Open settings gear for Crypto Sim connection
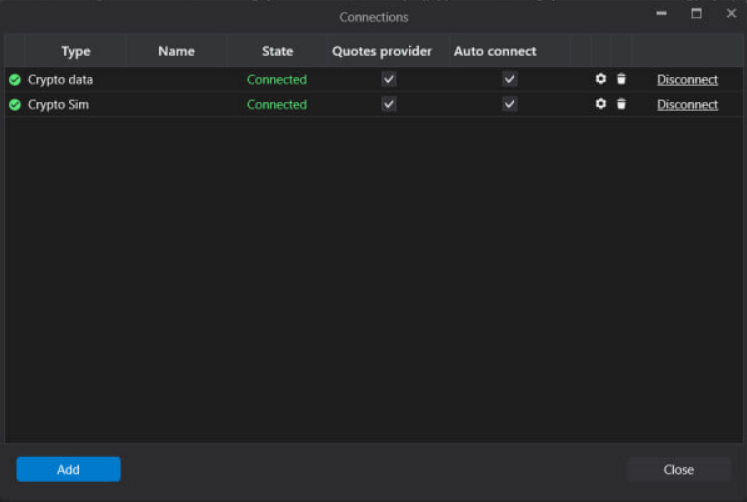The height and width of the screenshot is (502, 747). 600,104
